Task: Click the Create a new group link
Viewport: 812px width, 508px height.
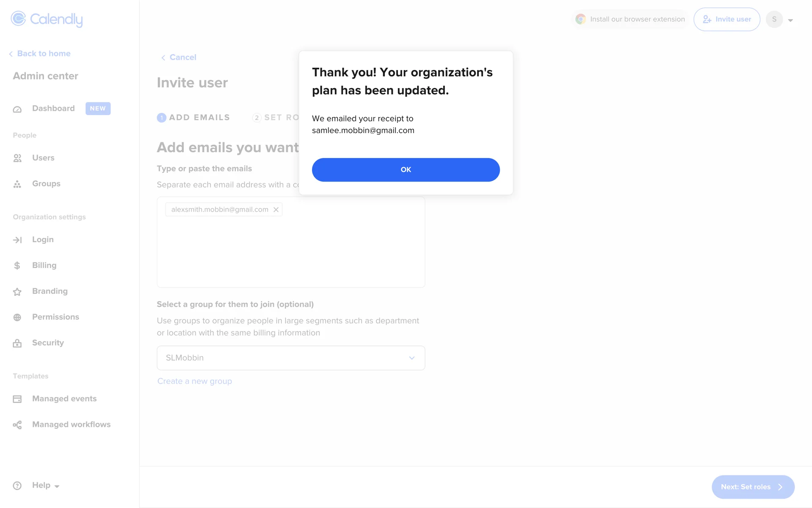Action: click(x=195, y=381)
